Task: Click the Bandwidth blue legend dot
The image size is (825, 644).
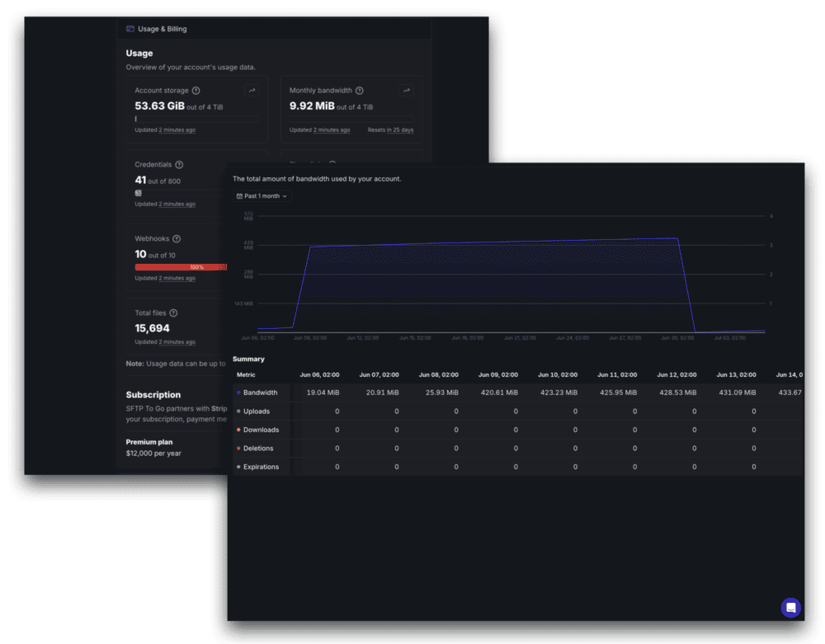Action: [238, 393]
